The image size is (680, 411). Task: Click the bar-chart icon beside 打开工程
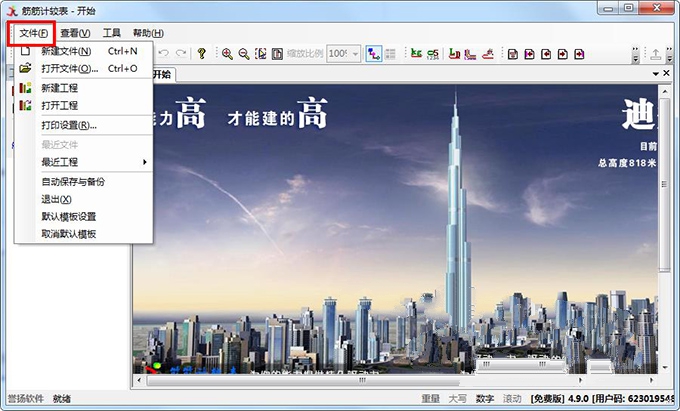[x=25, y=105]
